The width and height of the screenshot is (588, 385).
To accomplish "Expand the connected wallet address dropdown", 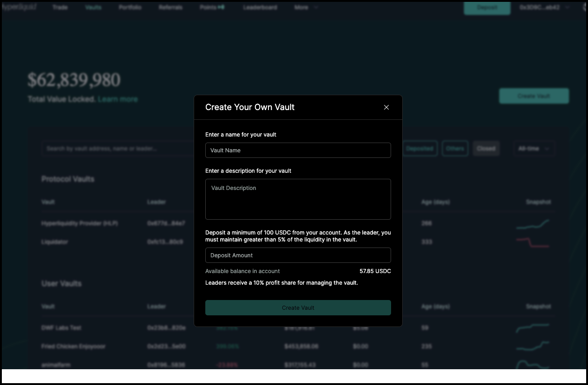I will [544, 7].
